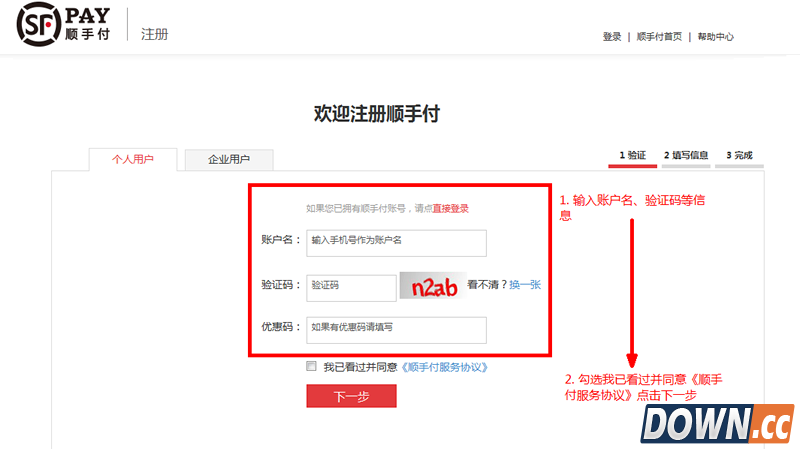
Task: Switch to the 企业用户 tab
Action: (x=228, y=159)
